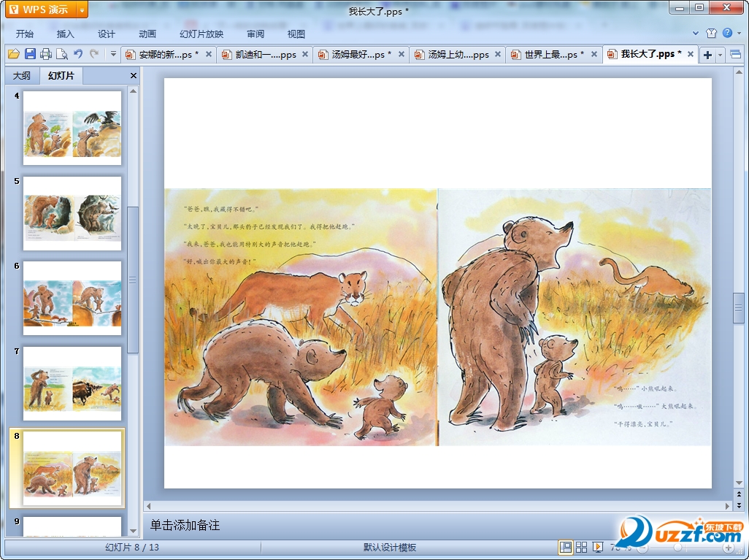Screen dimensions: 749x560
Task: Redo the last undone action
Action: (94, 54)
